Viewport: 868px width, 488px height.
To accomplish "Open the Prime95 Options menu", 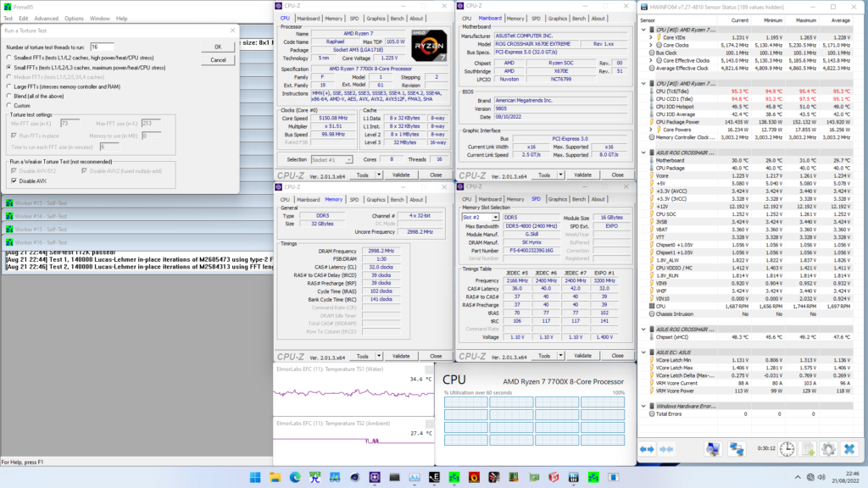I will [74, 19].
